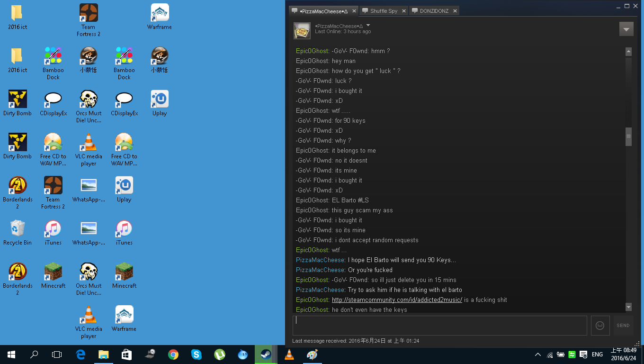Open the dropdown arrow beside PizzaMacCheese's name
Screen dimensions: 644x364
(368, 26)
